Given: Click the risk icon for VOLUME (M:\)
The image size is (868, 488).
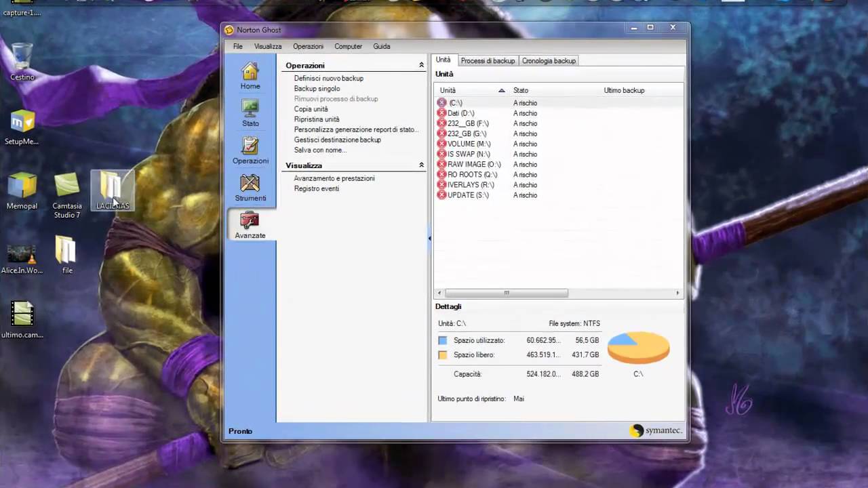Looking at the screenshot, I should (442, 144).
